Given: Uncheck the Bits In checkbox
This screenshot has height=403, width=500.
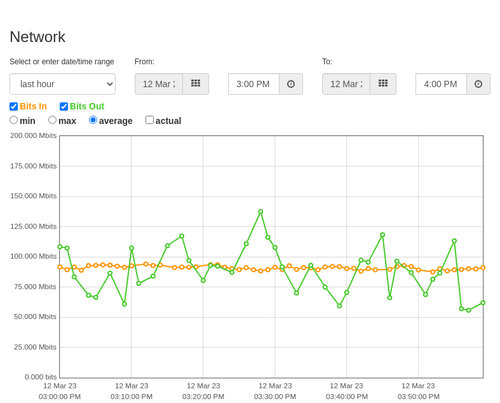Looking at the screenshot, I should coord(14,106).
